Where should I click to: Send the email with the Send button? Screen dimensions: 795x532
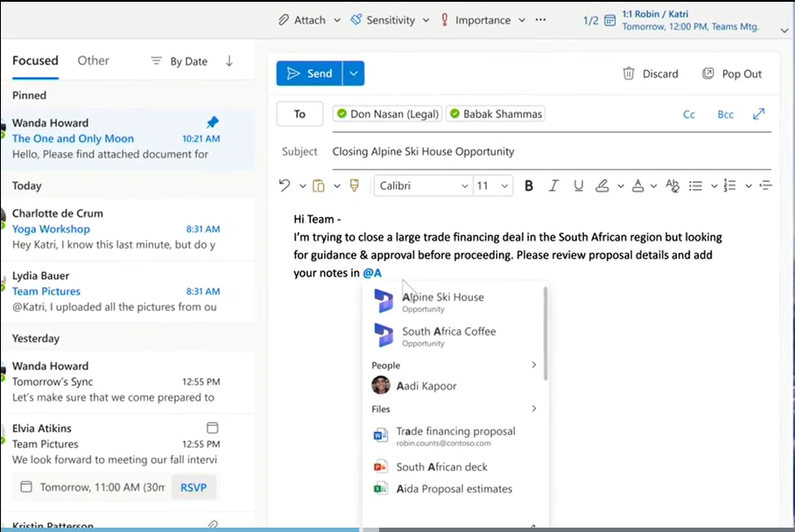pyautogui.click(x=309, y=73)
